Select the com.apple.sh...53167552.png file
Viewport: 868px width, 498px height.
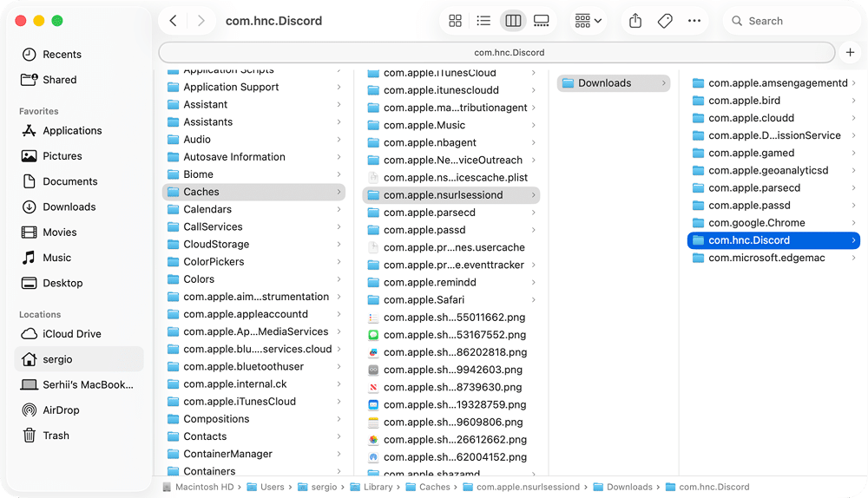click(x=451, y=335)
